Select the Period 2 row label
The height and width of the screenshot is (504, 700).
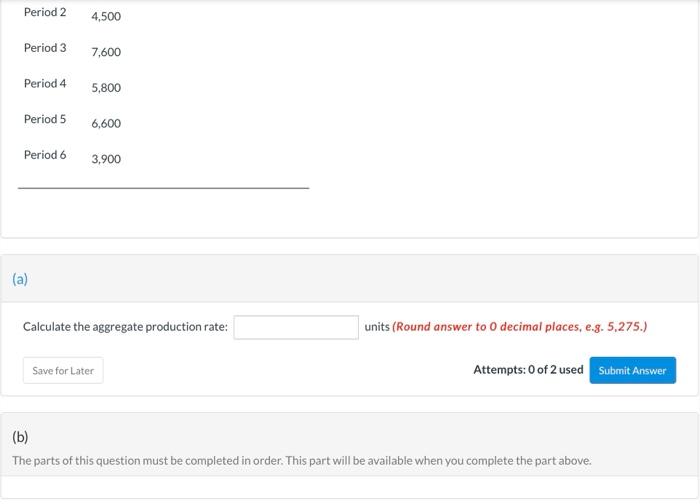coord(45,12)
